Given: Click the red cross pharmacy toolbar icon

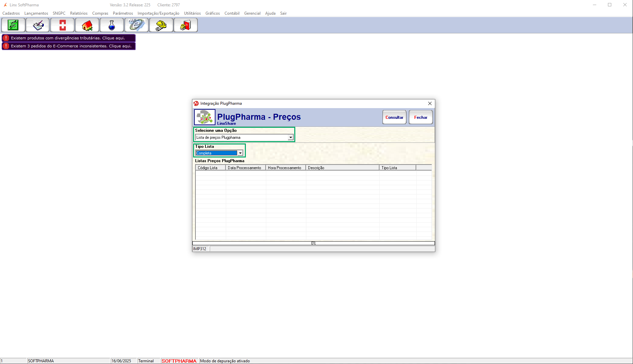Looking at the screenshot, I should click(62, 25).
